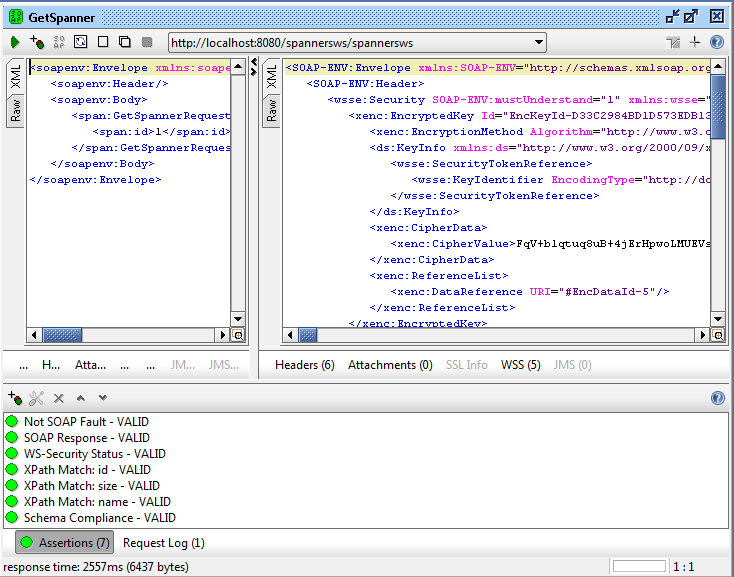Click response horizontal scrollbar thumb

click(x=308, y=335)
